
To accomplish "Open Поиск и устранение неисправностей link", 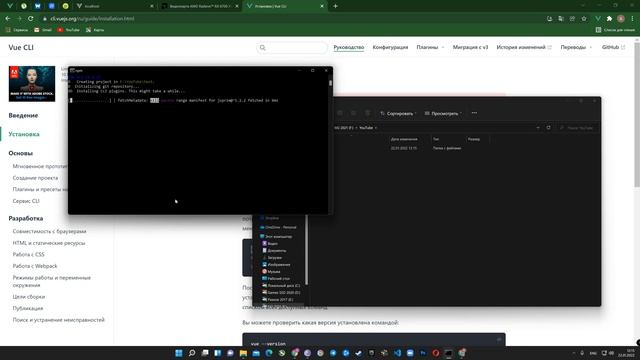I will click(58, 320).
